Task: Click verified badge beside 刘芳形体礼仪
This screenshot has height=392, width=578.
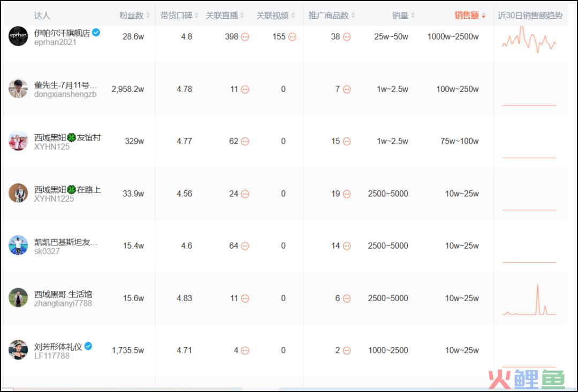Action: [x=88, y=346]
